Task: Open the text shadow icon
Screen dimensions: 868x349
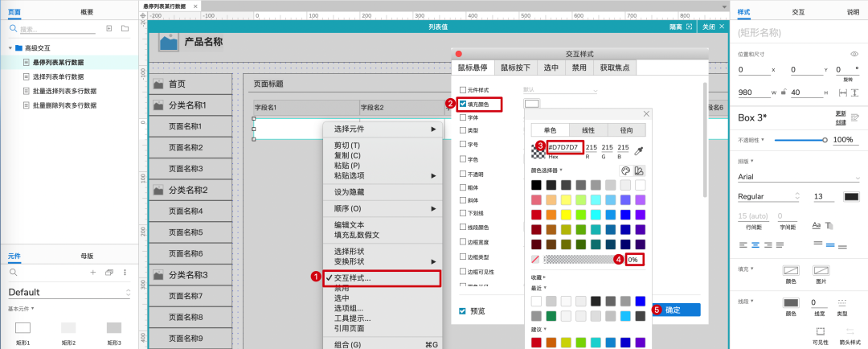Action: pyautogui.click(x=829, y=225)
